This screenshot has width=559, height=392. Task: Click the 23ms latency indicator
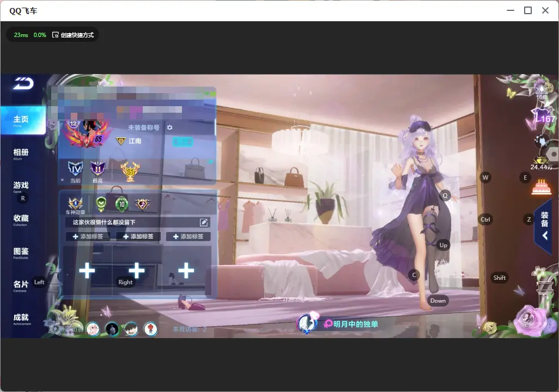[21, 35]
